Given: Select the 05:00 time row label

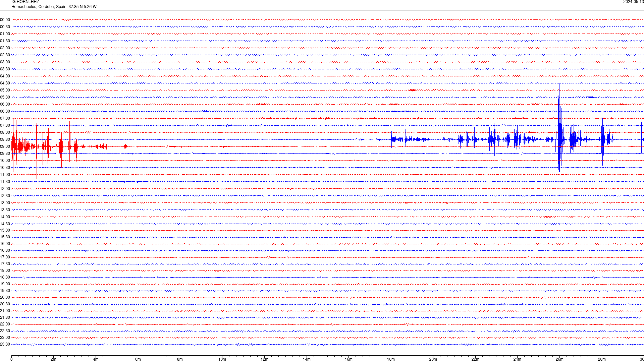Looking at the screenshot, I should click(x=5, y=90).
